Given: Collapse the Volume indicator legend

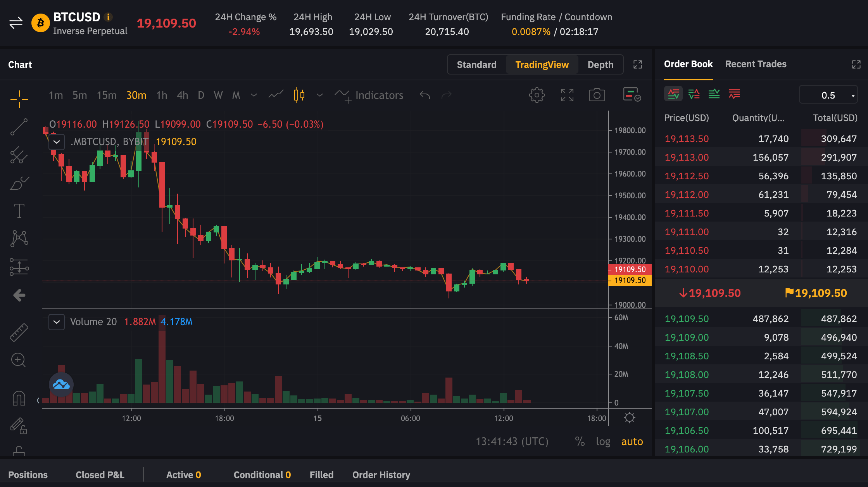Looking at the screenshot, I should (x=57, y=322).
